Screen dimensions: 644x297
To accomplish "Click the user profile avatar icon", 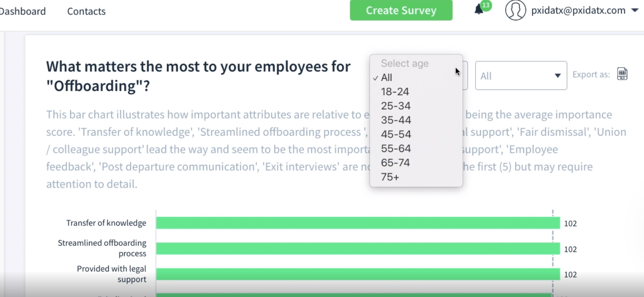I will pyautogui.click(x=516, y=10).
